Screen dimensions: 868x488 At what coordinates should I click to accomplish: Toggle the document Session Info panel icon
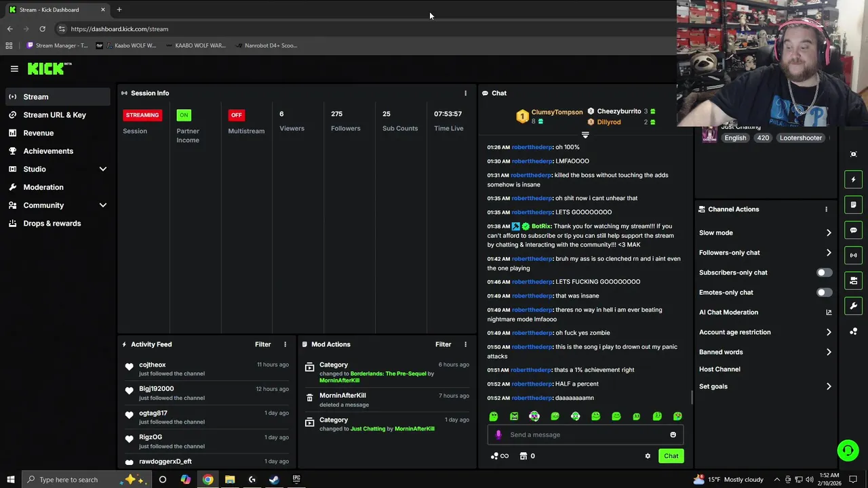[x=854, y=205]
